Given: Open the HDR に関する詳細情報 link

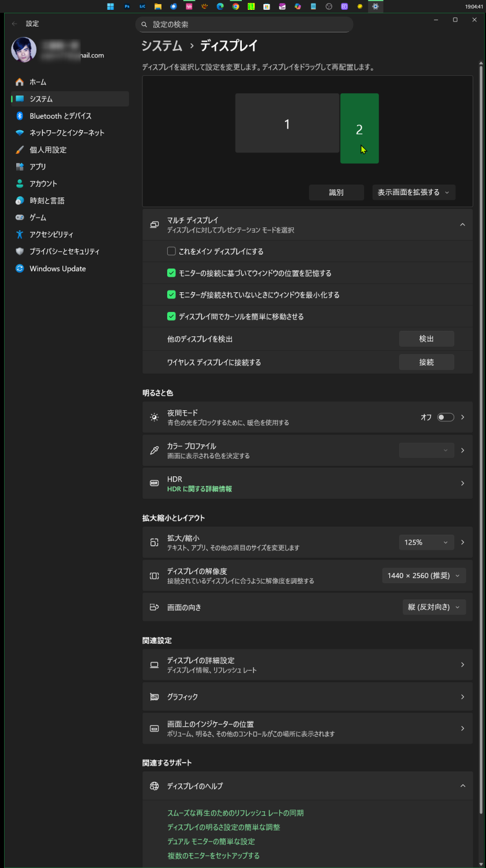Looking at the screenshot, I should [x=200, y=489].
